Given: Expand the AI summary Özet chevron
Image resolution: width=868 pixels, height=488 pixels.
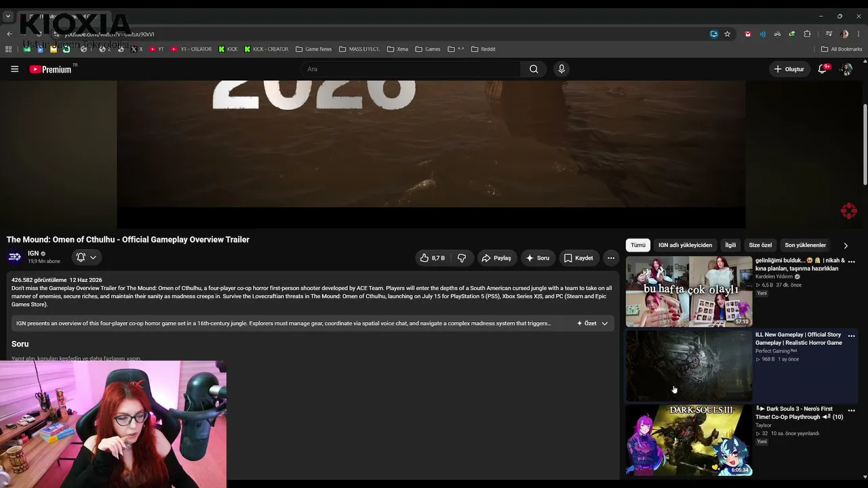Looking at the screenshot, I should pos(605,323).
